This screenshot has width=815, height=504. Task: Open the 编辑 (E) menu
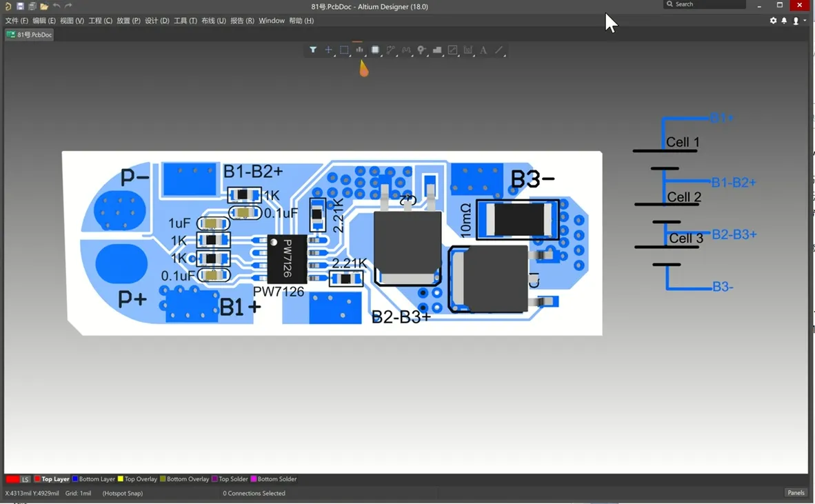[43, 21]
